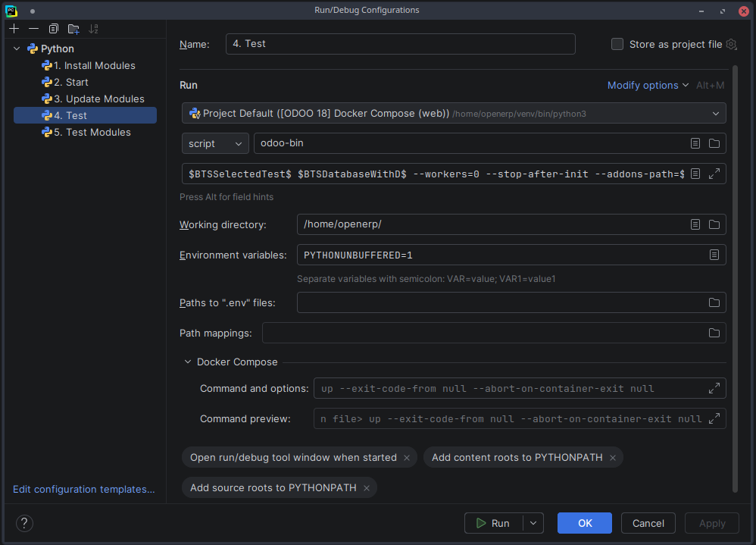Cancel the dialog
This screenshot has height=545, width=756.
click(x=648, y=523)
